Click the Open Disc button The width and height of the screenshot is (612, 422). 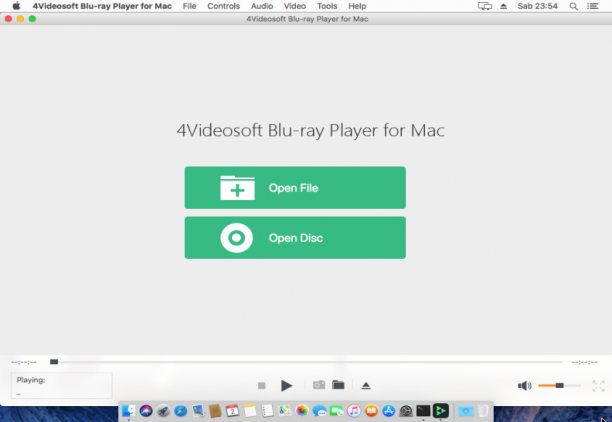pos(295,238)
